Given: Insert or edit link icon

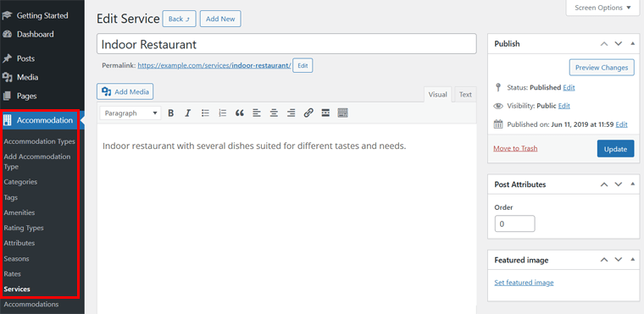Looking at the screenshot, I should coord(308,113).
